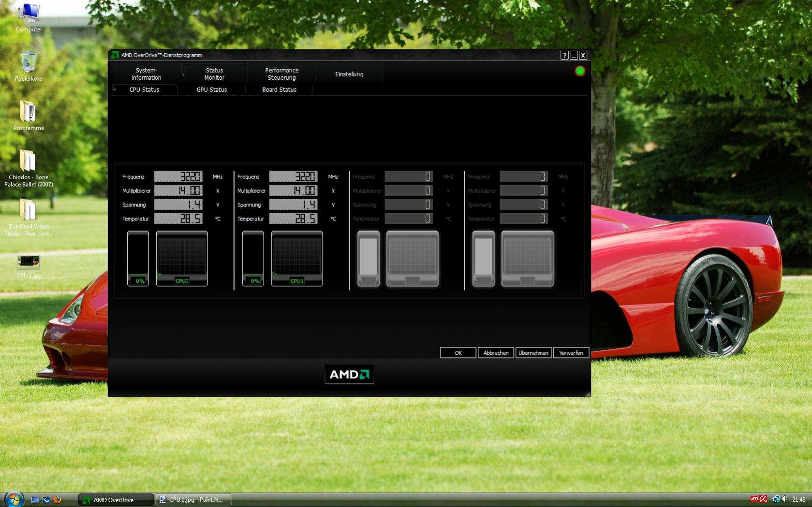Open the Performance Steuerung tab
The width and height of the screenshot is (812, 507).
pyautogui.click(x=282, y=74)
